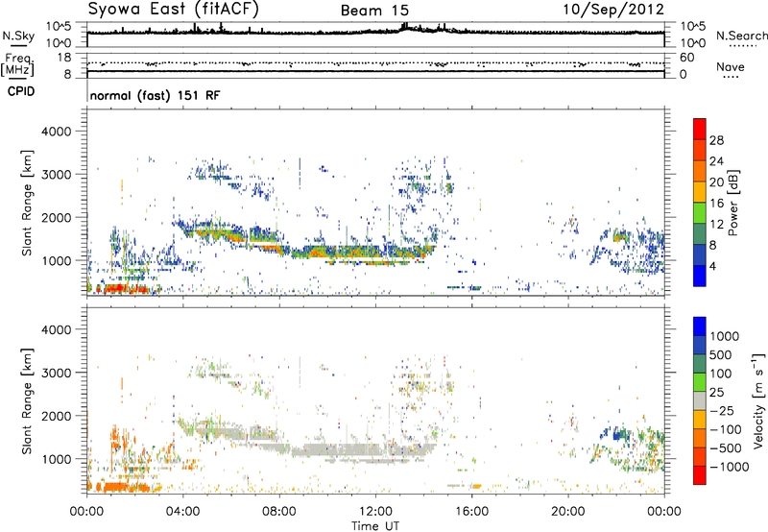Click the "Time UT" axis title
Screen dimensions: 768x532
point(375,526)
